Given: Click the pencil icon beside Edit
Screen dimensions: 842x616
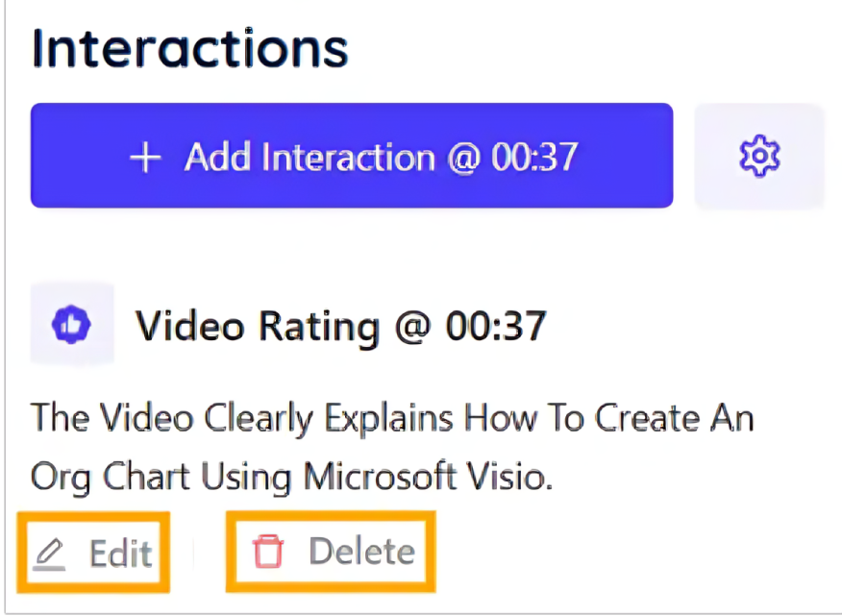Looking at the screenshot, I should click(49, 553).
